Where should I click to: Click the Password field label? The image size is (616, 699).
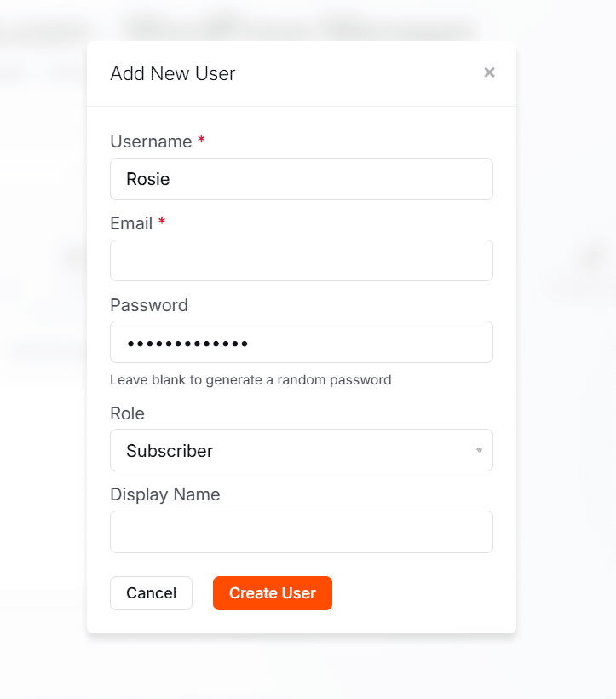point(148,304)
